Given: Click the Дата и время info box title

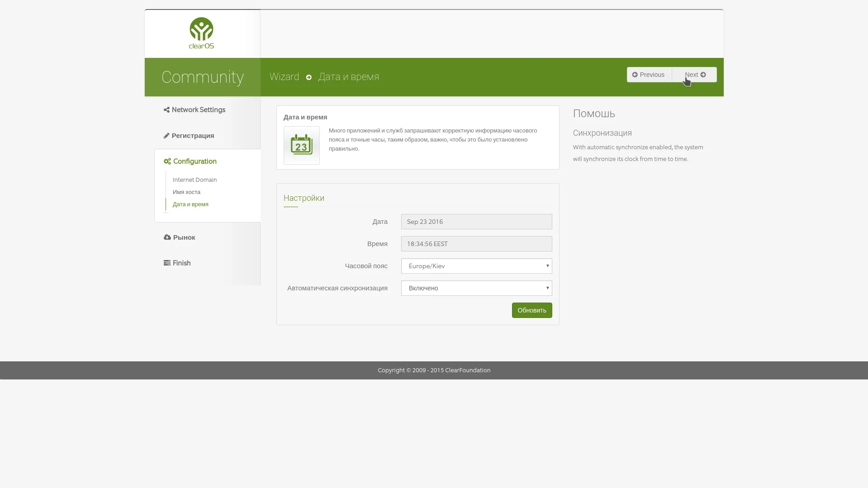Looking at the screenshot, I should click(305, 117).
